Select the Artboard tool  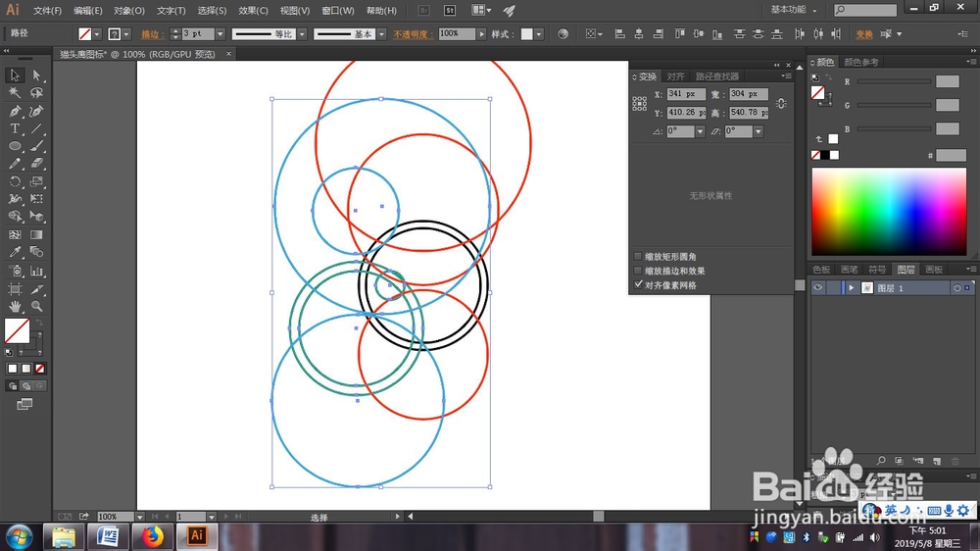click(x=15, y=289)
